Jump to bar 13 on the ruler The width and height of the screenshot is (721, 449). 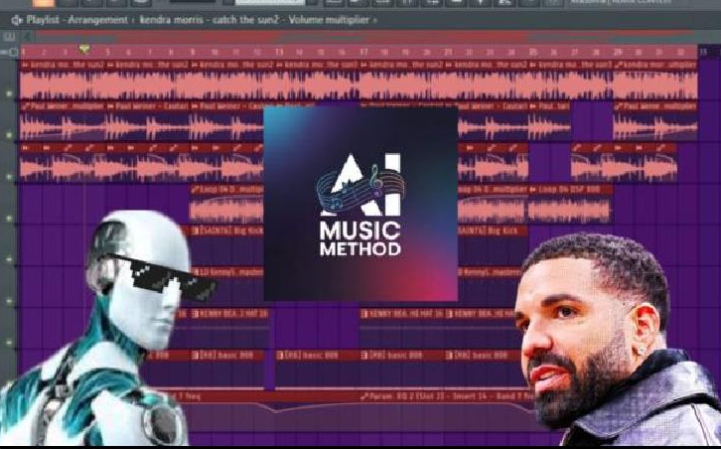click(279, 52)
